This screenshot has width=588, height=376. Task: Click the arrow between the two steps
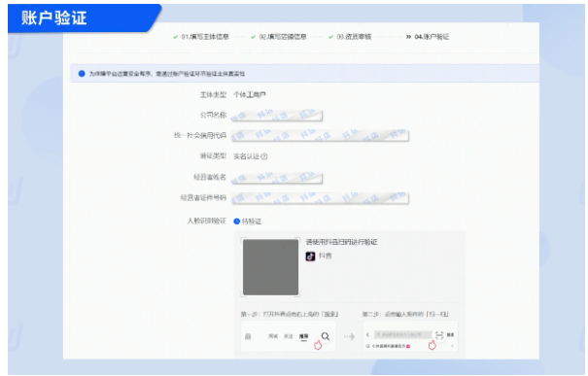click(x=349, y=336)
